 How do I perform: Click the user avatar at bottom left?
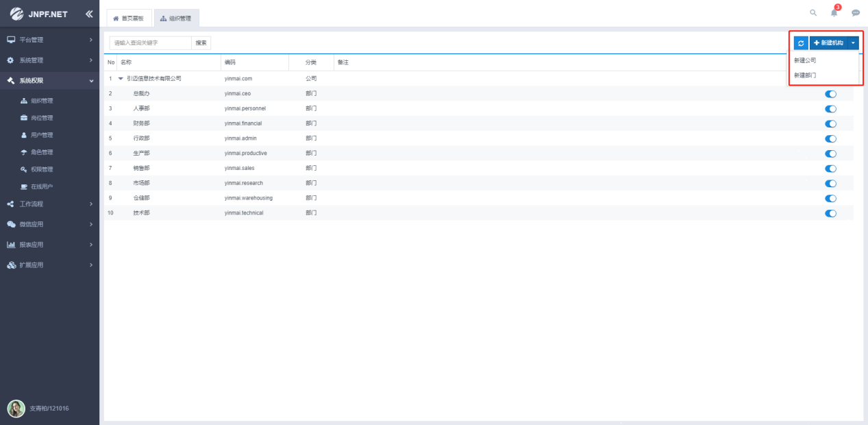click(16, 409)
